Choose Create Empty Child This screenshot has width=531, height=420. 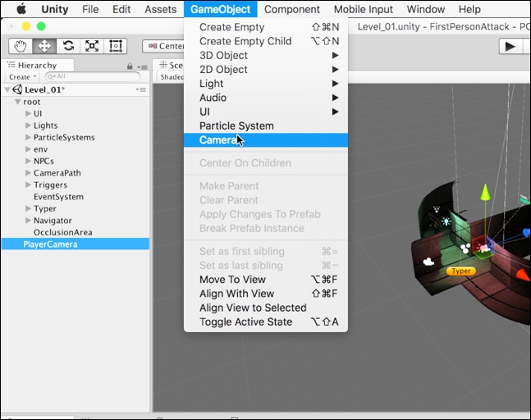(266, 41)
